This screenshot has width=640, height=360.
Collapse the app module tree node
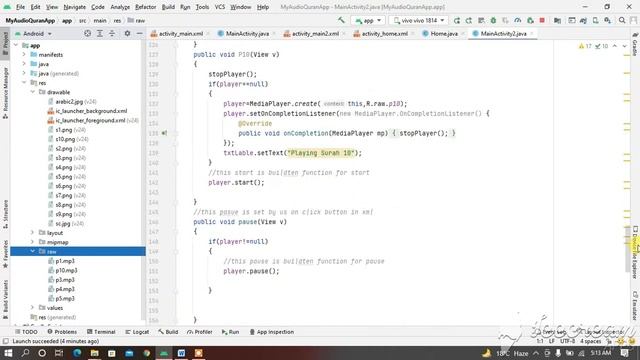[x=16, y=45]
